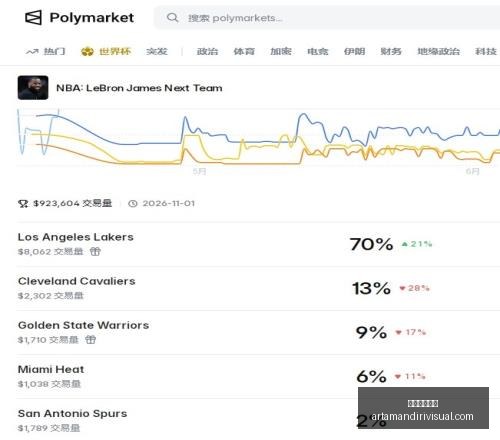
Task: Switch to the 政治 category tab
Action: pyautogui.click(x=207, y=52)
